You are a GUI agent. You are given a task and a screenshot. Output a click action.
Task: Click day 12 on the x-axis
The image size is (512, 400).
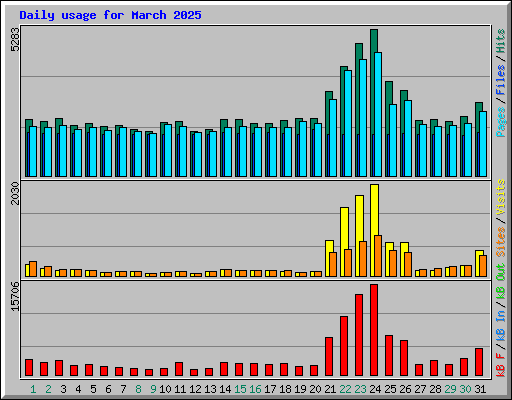click(x=195, y=389)
